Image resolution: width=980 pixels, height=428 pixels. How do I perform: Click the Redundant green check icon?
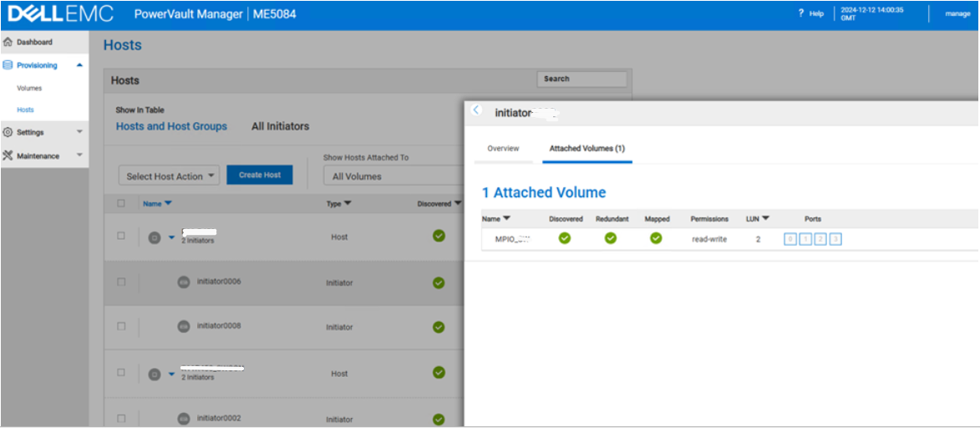[611, 238]
